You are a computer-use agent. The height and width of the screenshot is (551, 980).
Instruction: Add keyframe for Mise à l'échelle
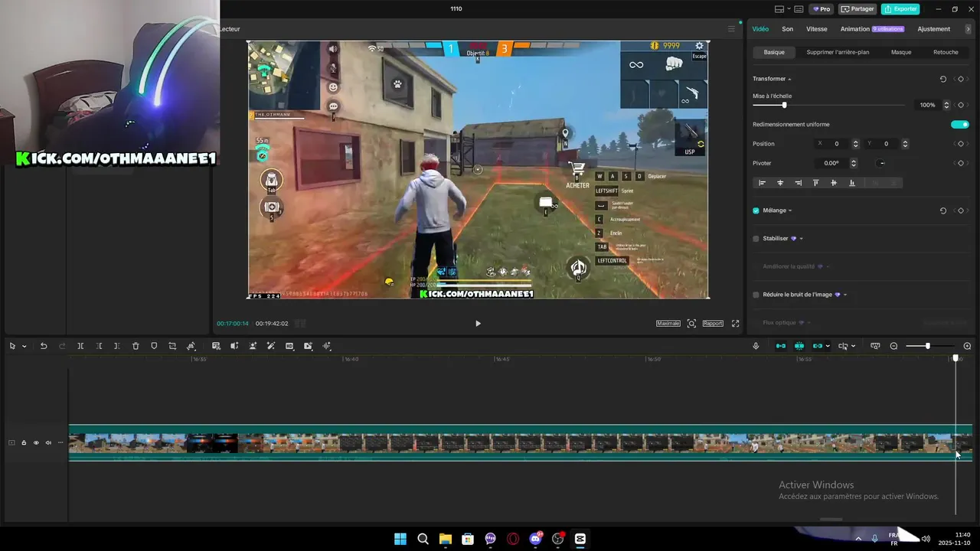click(961, 105)
